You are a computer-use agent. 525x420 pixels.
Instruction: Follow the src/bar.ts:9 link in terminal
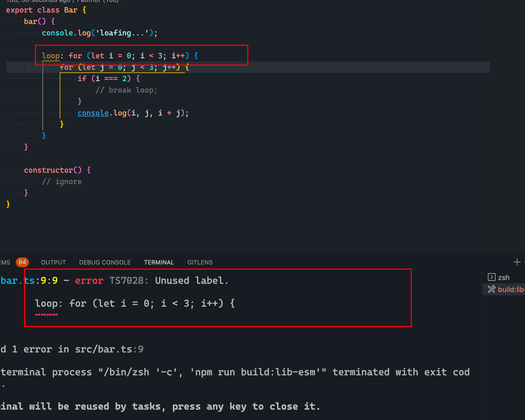click(109, 349)
